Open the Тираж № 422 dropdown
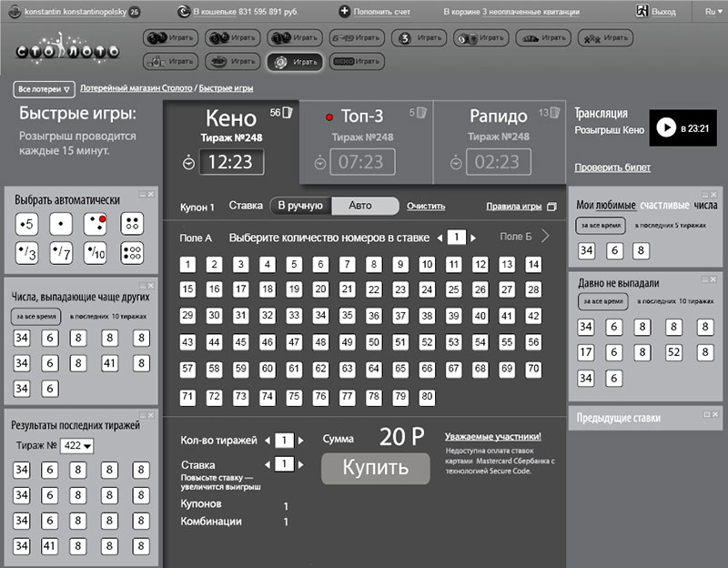The height and width of the screenshot is (568, 728). (78, 445)
